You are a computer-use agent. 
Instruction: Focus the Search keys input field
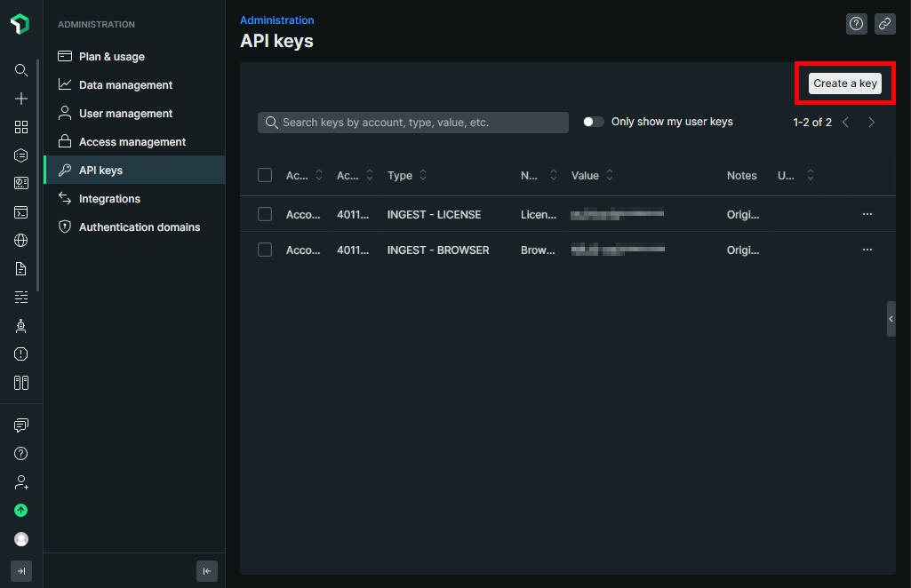pos(413,123)
